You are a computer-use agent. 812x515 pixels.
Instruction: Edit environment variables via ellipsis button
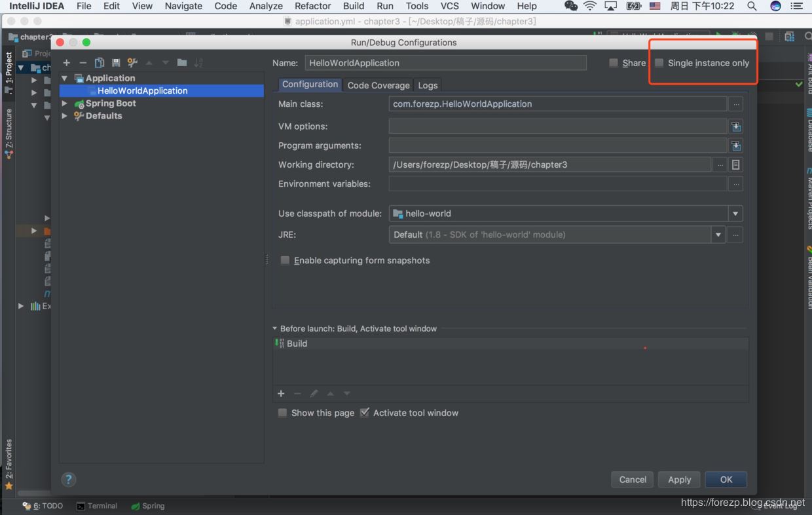(736, 184)
